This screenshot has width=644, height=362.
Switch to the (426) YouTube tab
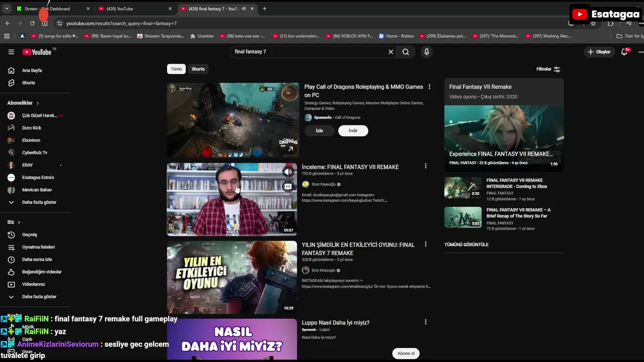tap(134, 9)
